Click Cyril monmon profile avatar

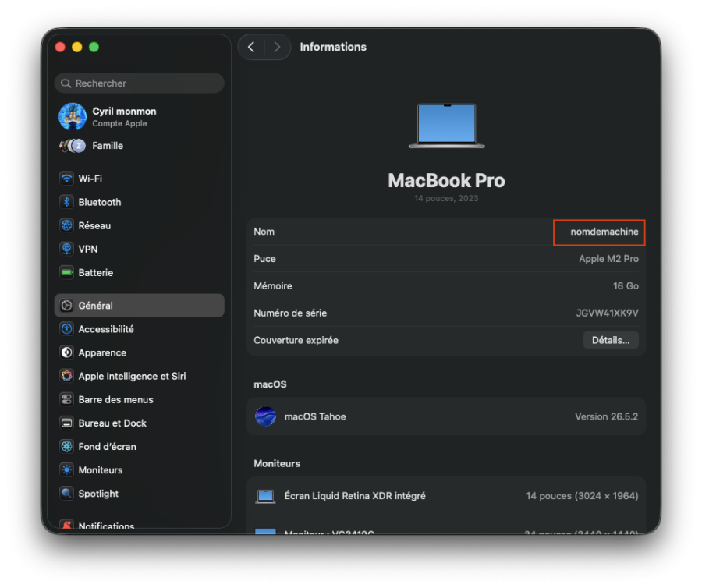73,116
